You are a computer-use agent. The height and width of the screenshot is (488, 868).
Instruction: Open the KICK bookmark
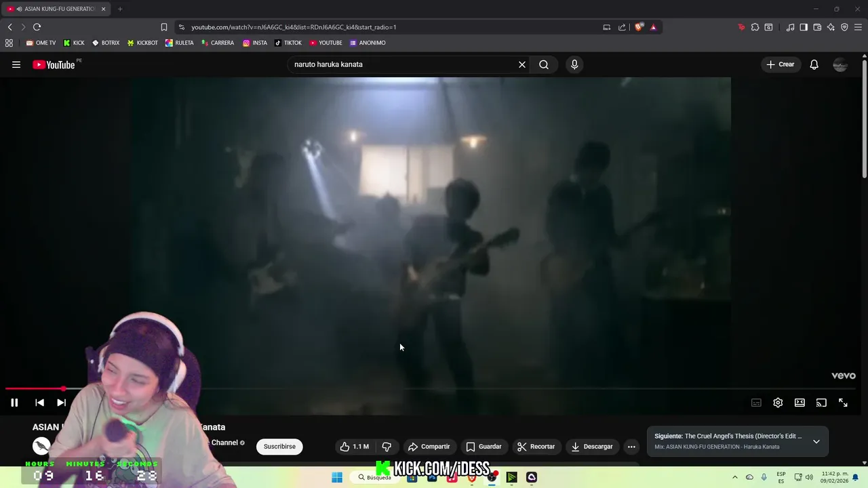pos(74,43)
